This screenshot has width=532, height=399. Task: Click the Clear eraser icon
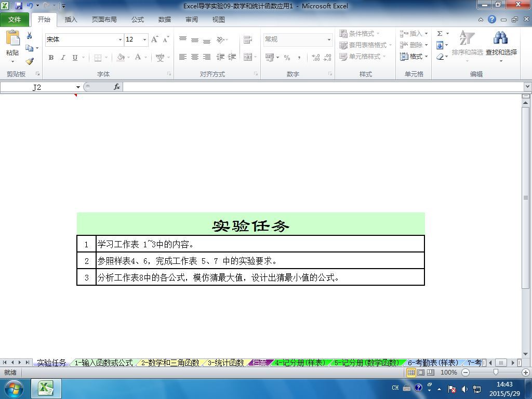pos(440,57)
